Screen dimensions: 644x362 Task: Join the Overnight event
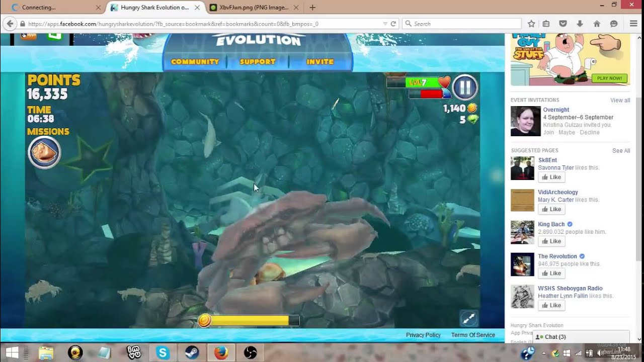(x=548, y=132)
